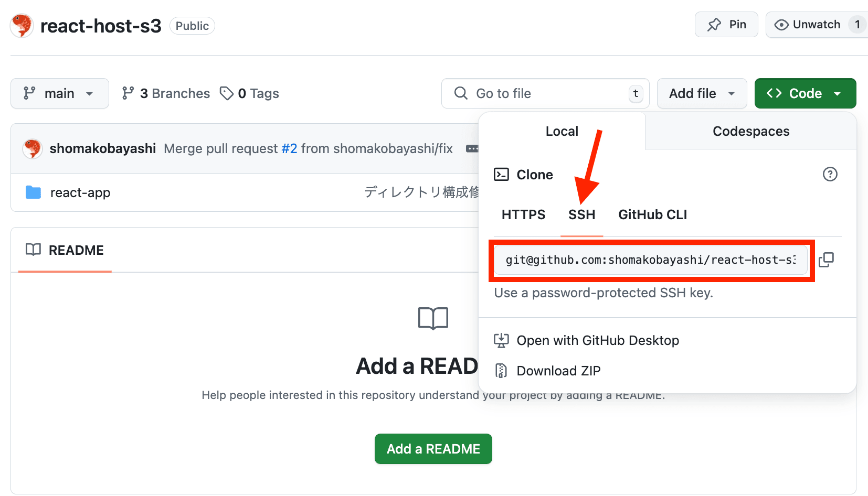This screenshot has width=868, height=496.
Task: Click the 'Use a password-protected SSH key.' text
Action: pos(604,293)
